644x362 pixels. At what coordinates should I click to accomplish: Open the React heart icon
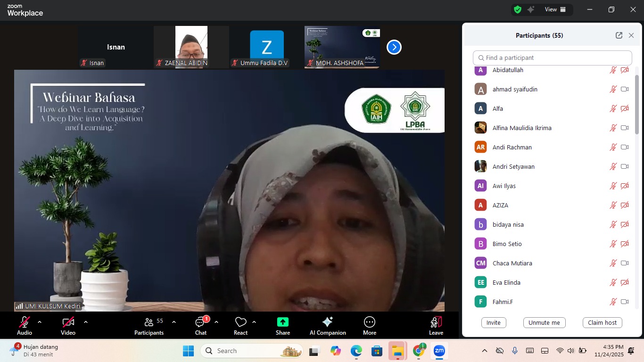[241, 322]
